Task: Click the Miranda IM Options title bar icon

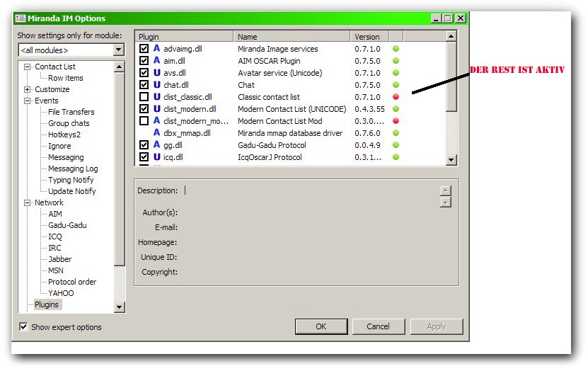Action: (x=21, y=18)
